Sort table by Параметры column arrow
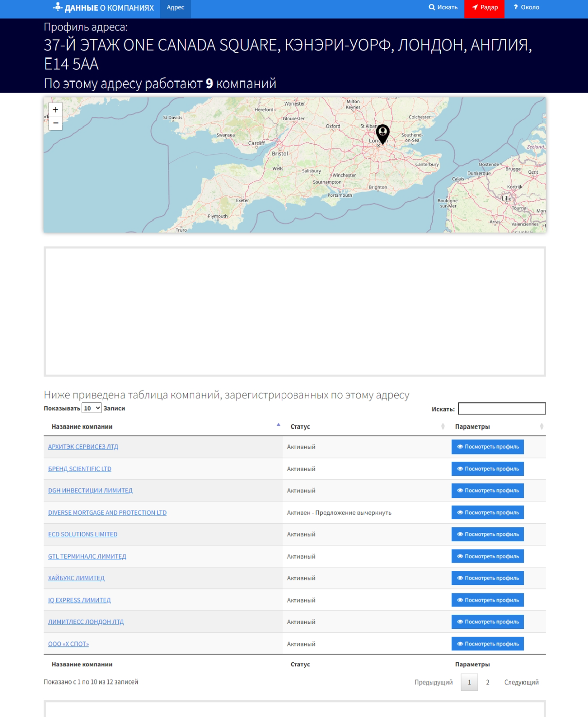 tap(541, 427)
